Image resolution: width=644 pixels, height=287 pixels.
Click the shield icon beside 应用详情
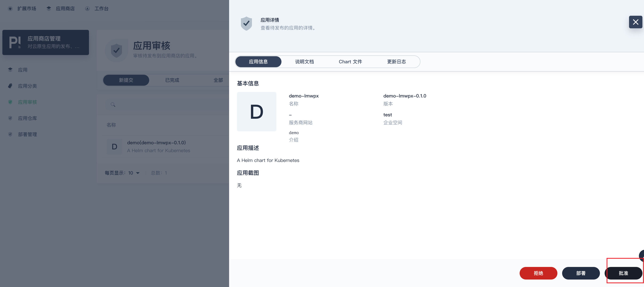coord(246,23)
